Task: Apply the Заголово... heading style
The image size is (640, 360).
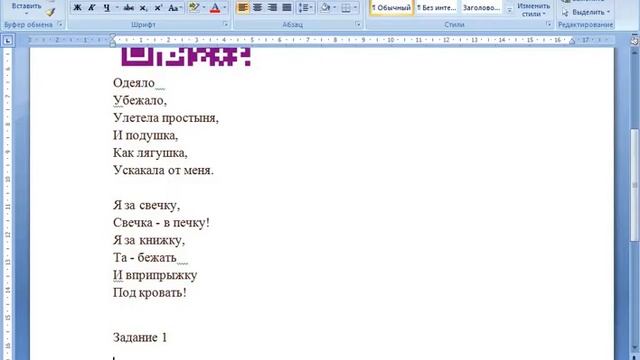Action: pos(481,8)
